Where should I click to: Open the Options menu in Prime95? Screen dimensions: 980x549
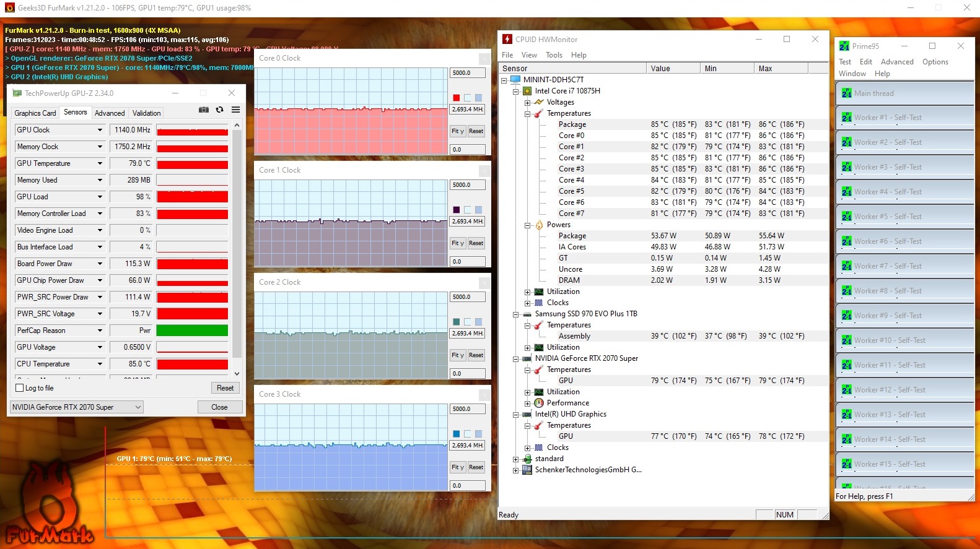click(935, 62)
